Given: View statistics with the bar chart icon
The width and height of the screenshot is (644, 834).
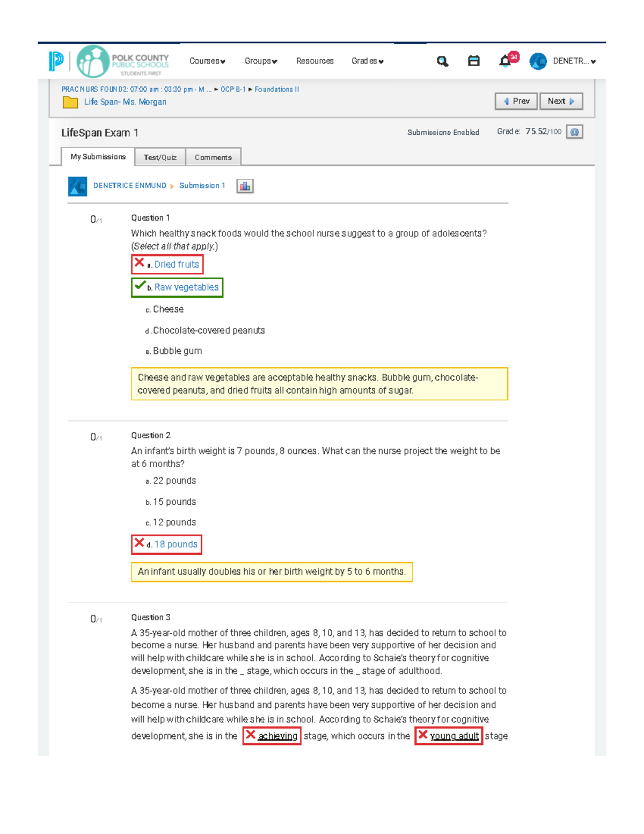Looking at the screenshot, I should 245,185.
